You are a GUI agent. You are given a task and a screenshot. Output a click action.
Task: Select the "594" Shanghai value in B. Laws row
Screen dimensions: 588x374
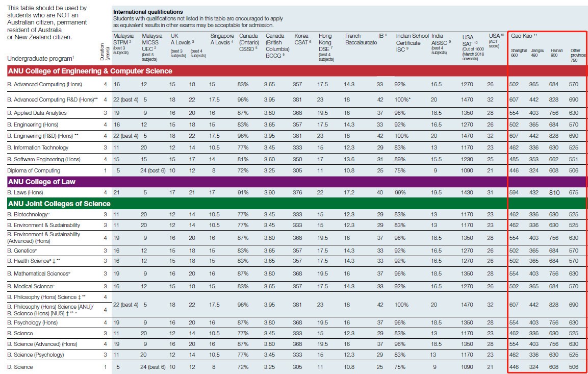click(514, 192)
